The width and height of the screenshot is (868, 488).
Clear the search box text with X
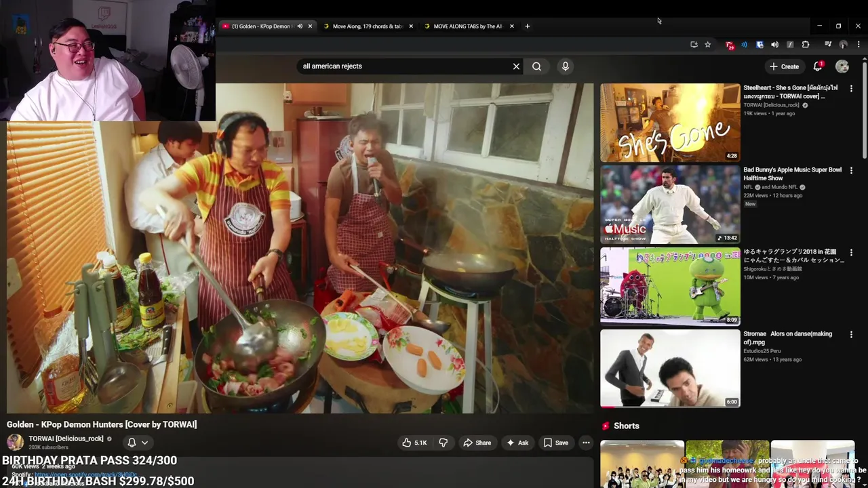point(516,66)
